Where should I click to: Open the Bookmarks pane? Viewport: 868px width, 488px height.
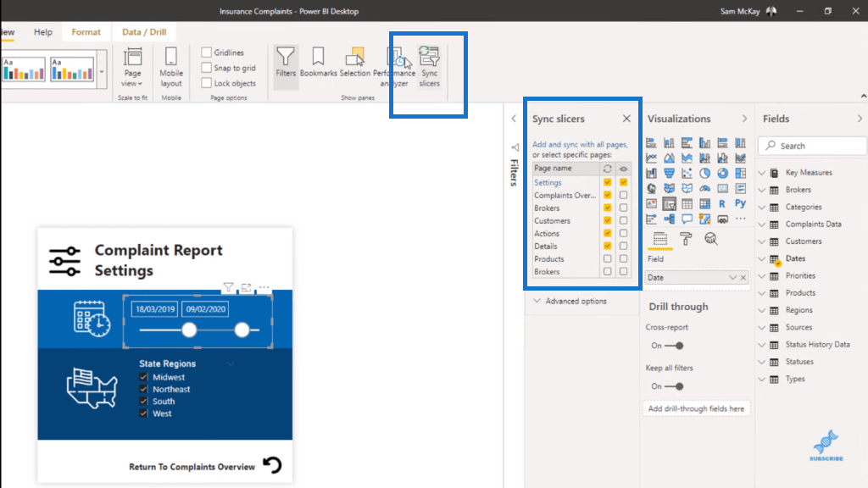(x=318, y=63)
